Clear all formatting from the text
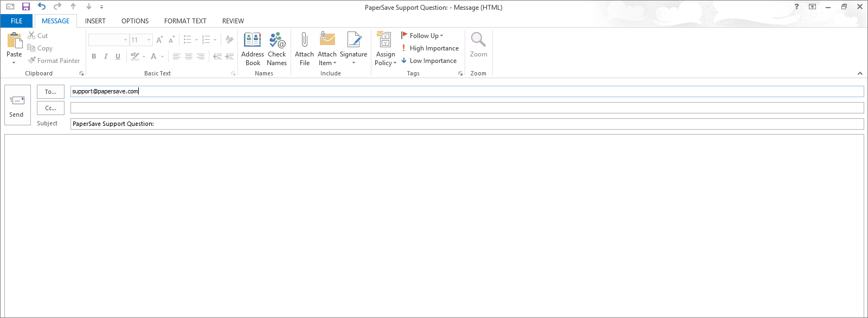Image resolution: width=868 pixels, height=318 pixels. click(x=229, y=40)
